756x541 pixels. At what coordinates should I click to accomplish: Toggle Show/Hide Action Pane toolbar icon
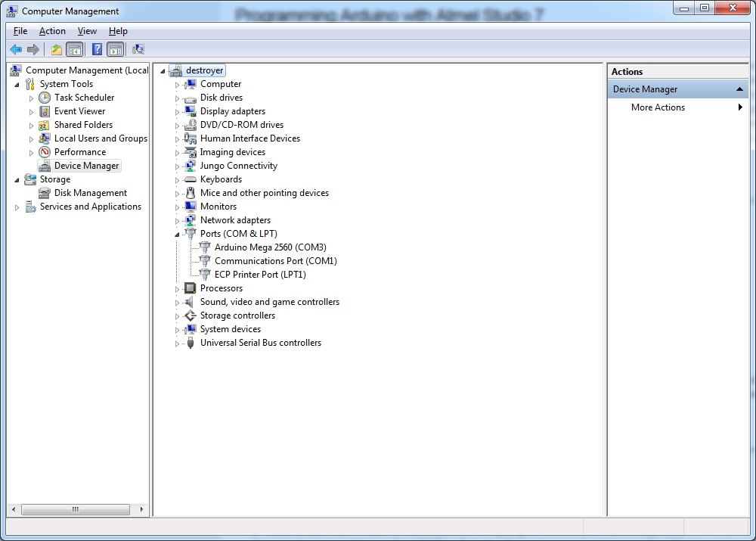[115, 50]
